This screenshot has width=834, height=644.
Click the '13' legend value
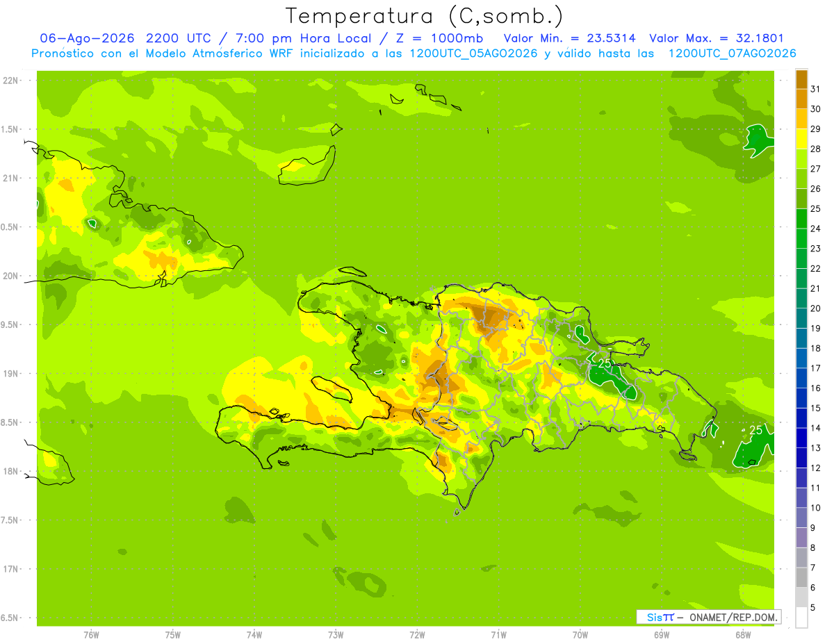coord(816,448)
